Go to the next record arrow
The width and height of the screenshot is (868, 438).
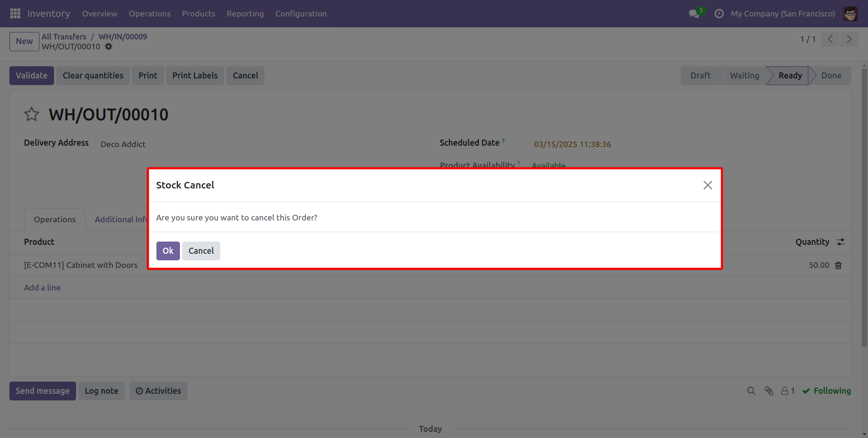point(849,39)
